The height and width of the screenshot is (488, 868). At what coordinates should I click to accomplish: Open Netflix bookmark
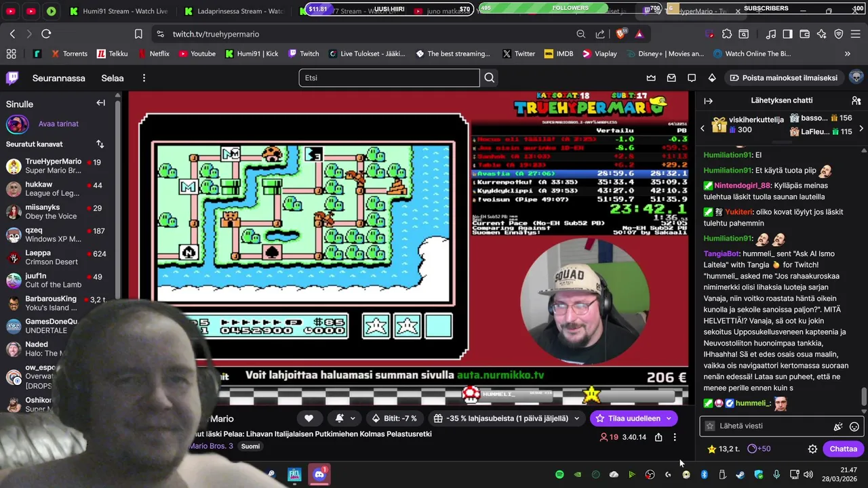(154, 54)
